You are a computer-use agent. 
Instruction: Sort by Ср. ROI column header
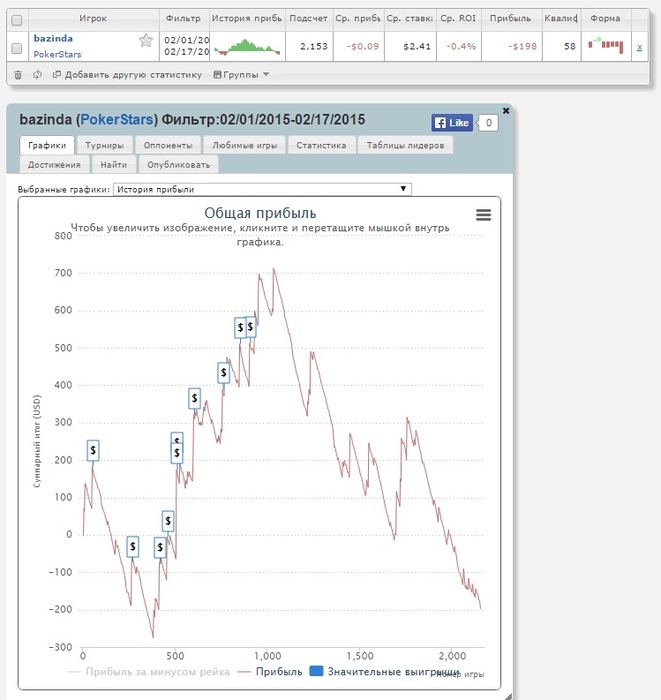click(x=458, y=19)
